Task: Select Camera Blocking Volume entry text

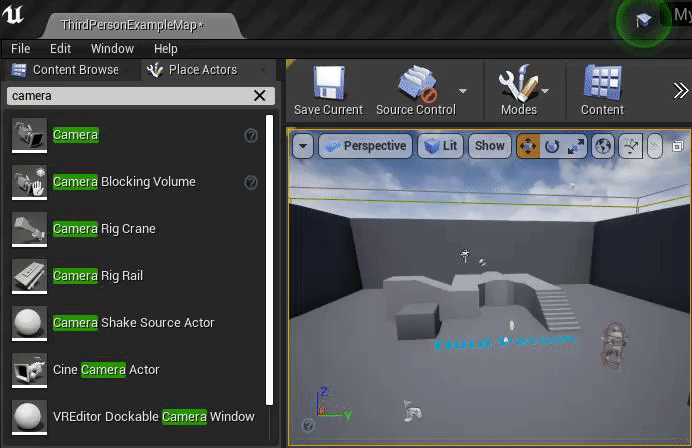Action: tap(124, 182)
